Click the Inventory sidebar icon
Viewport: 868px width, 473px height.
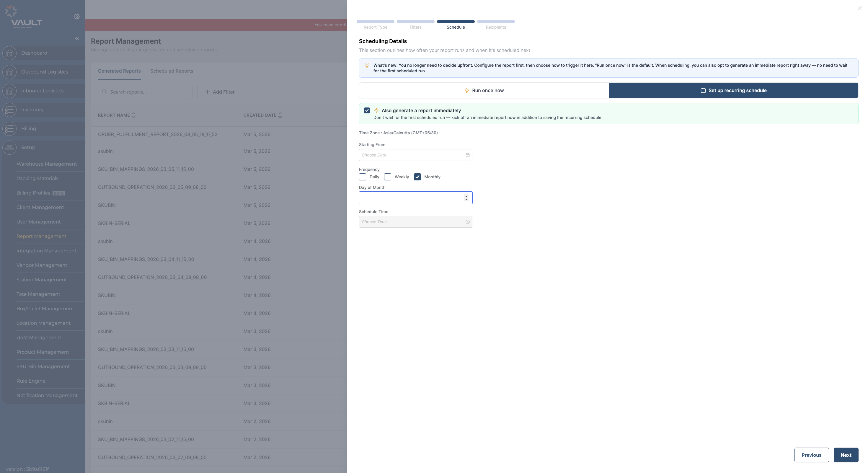9,110
